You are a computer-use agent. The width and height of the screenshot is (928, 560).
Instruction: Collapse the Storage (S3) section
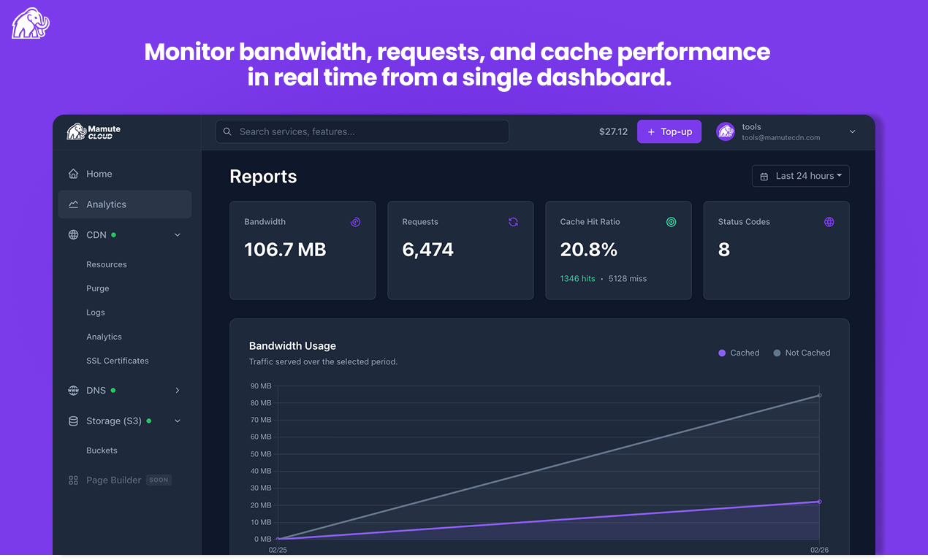tap(177, 421)
